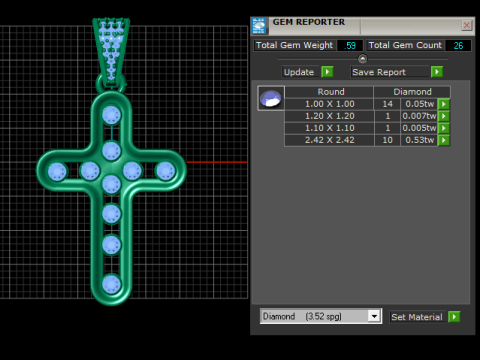Screen dimensions: 480x360
Task: Select the 2.42 X 2.42 size cell
Action: pyautogui.click(x=329, y=140)
